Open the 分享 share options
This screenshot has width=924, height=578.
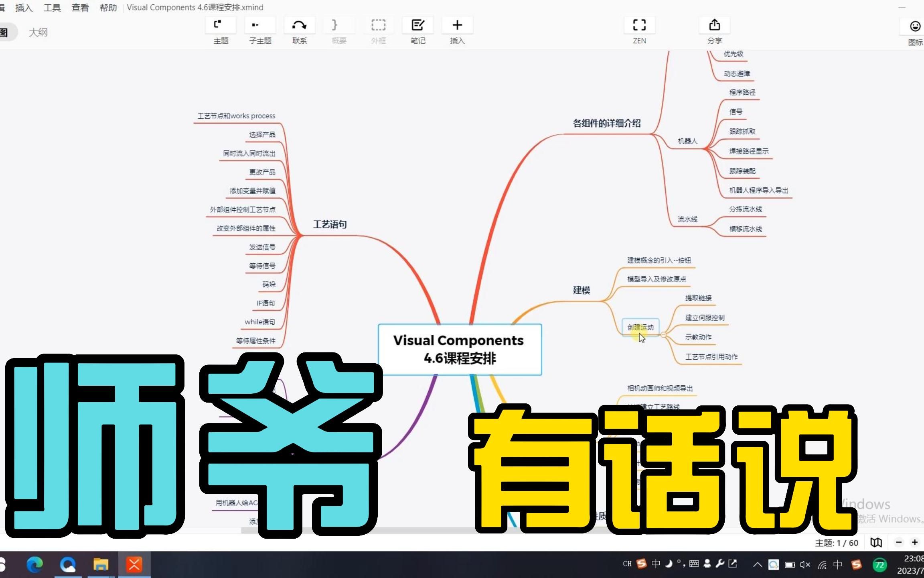pyautogui.click(x=714, y=31)
